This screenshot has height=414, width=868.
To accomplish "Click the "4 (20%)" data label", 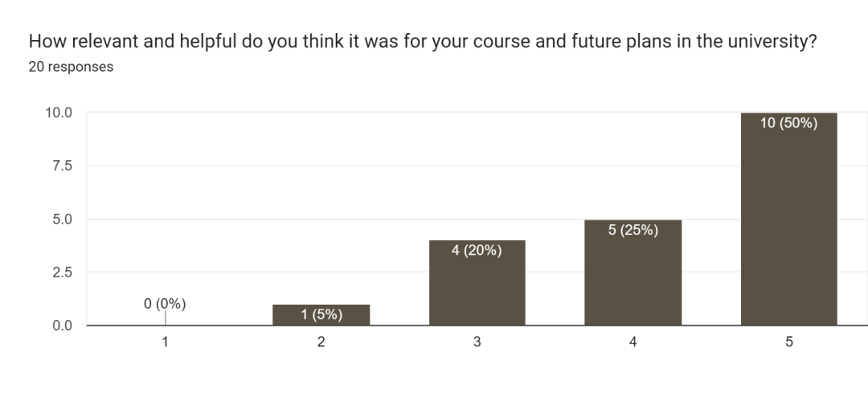I will point(477,251).
